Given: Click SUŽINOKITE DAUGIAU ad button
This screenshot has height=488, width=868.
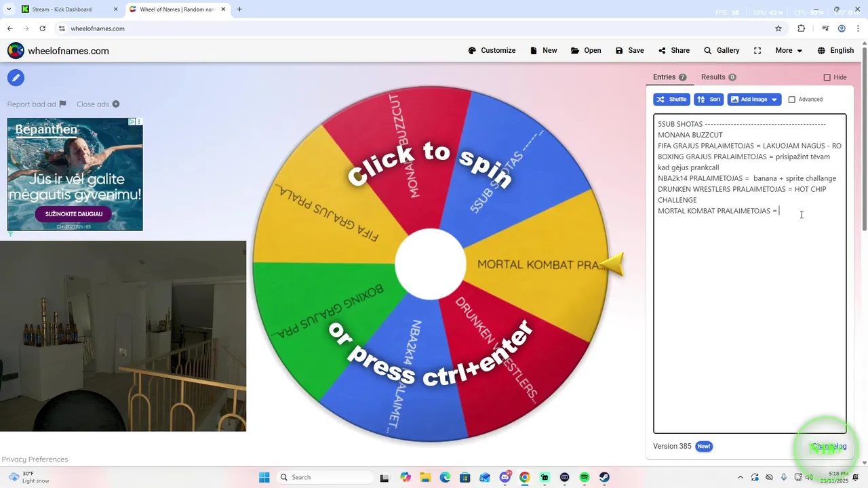Looking at the screenshot, I should point(74,214).
